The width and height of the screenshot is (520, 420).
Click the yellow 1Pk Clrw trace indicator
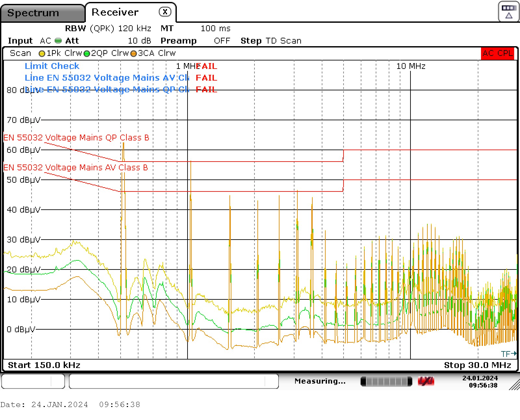(42, 54)
